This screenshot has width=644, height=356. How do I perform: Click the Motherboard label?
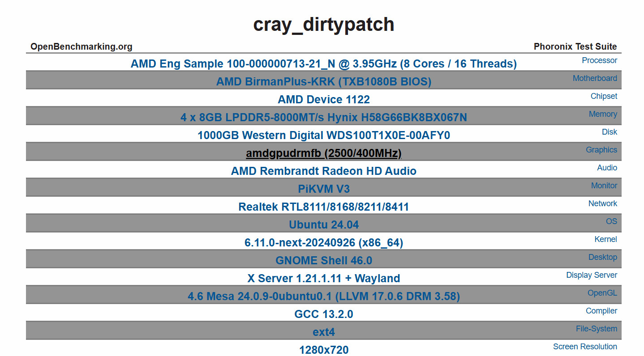(x=595, y=78)
